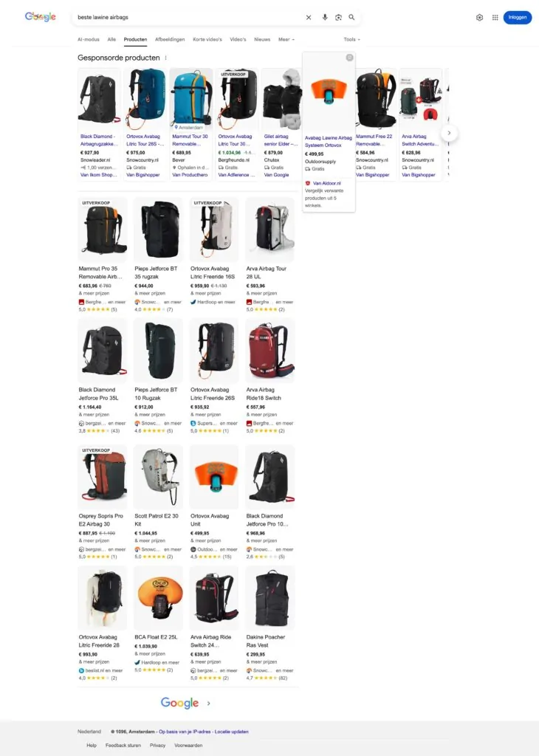This screenshot has width=539, height=756.
Task: Start voice search with microphone icon
Action: (x=325, y=18)
